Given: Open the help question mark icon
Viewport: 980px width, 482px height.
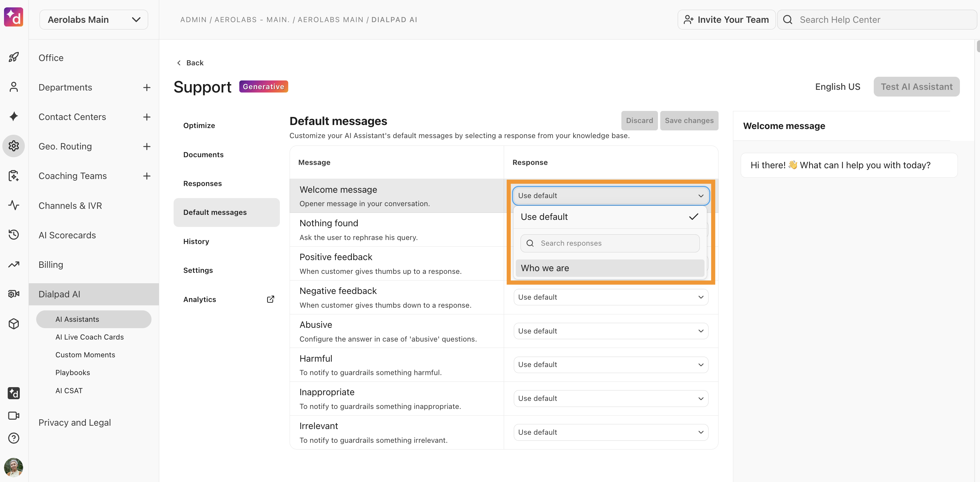Looking at the screenshot, I should click(14, 438).
